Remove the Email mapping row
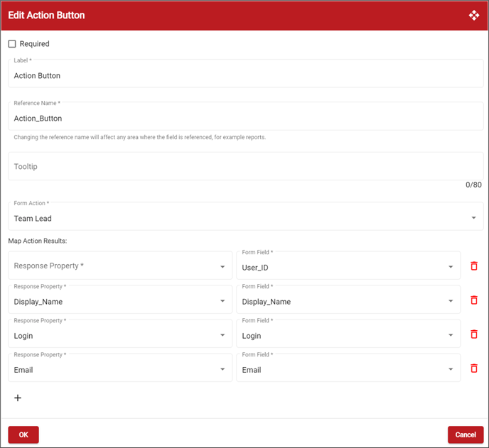The height and width of the screenshot is (448, 489). tap(473, 368)
